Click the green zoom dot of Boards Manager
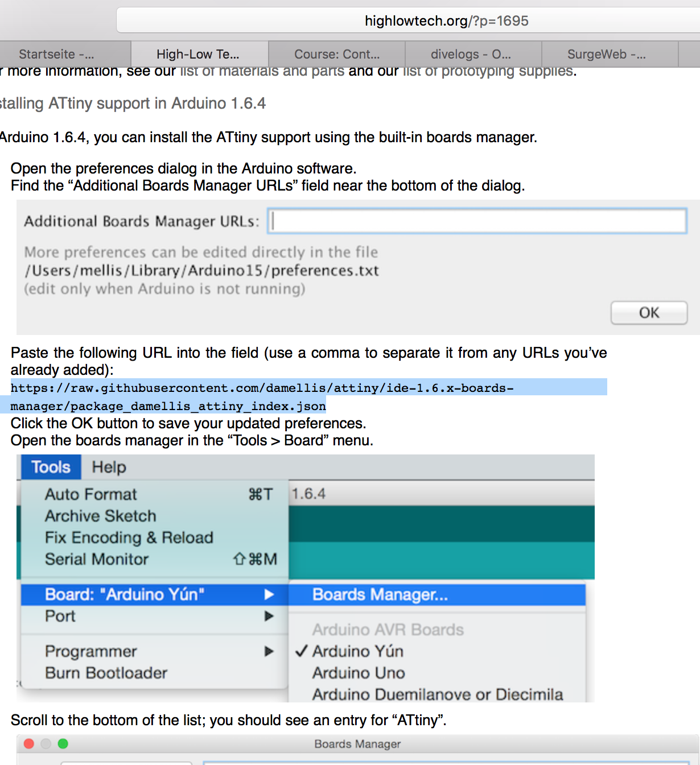The image size is (700, 765). point(63,743)
